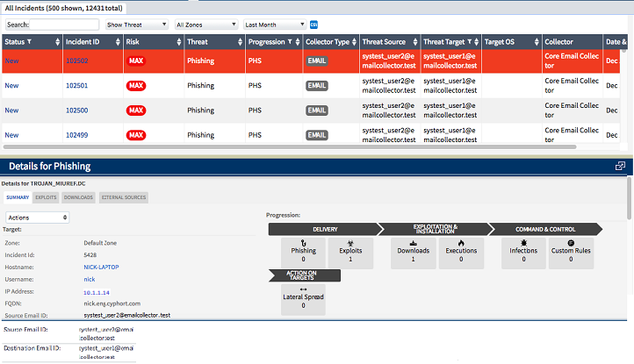Screen dimensions: 634x364
Task: Open the Actions dropdown
Action: 37,217
